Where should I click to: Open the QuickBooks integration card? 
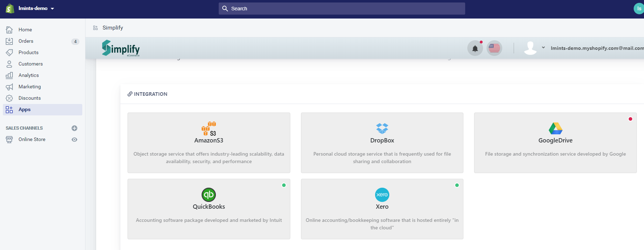209,209
